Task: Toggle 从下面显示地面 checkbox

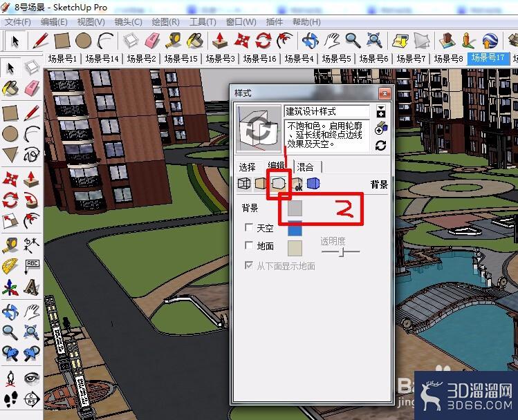Action: tap(249, 265)
